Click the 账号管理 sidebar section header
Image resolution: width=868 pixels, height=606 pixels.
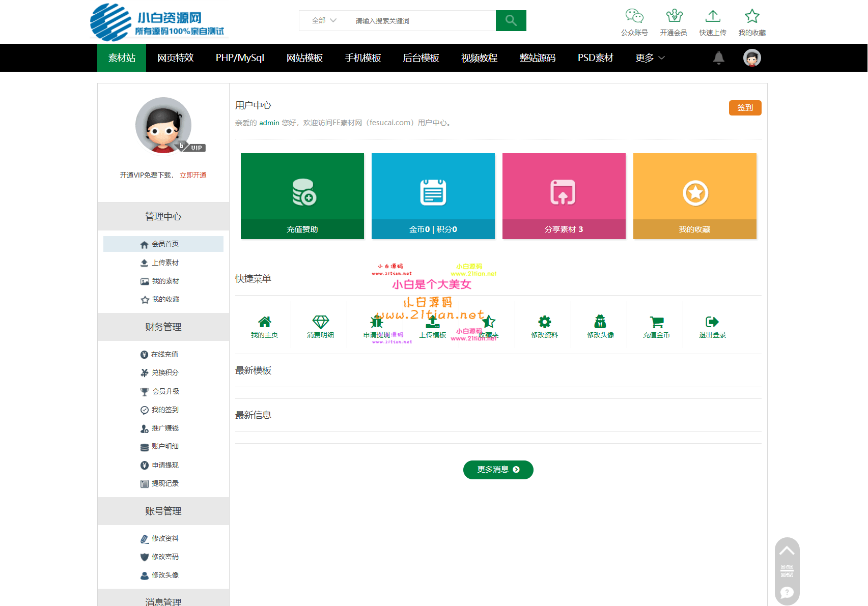(x=163, y=511)
